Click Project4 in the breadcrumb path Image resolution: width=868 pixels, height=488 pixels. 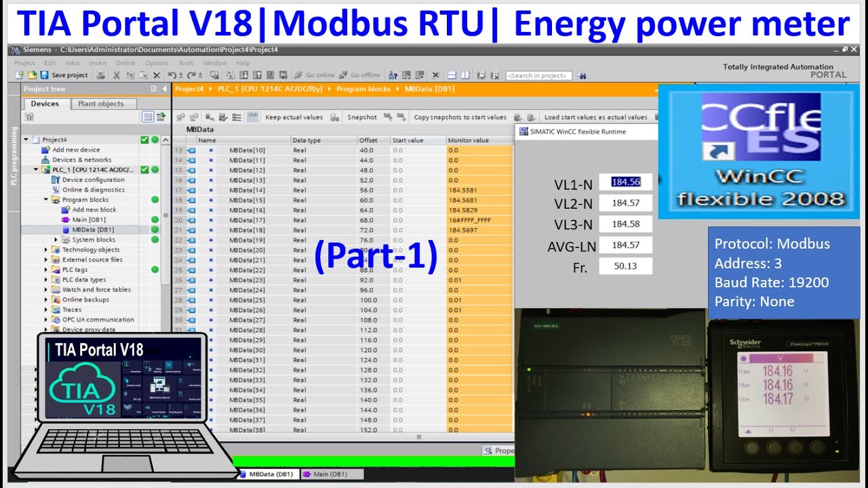pyautogui.click(x=190, y=89)
